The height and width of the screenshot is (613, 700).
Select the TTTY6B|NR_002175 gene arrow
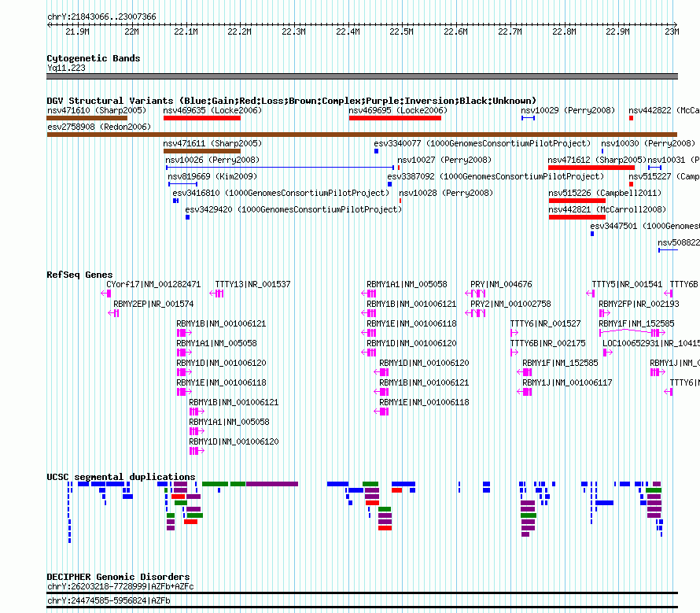click(514, 353)
